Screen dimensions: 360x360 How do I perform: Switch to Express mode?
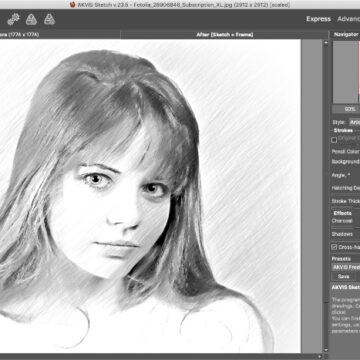(318, 19)
